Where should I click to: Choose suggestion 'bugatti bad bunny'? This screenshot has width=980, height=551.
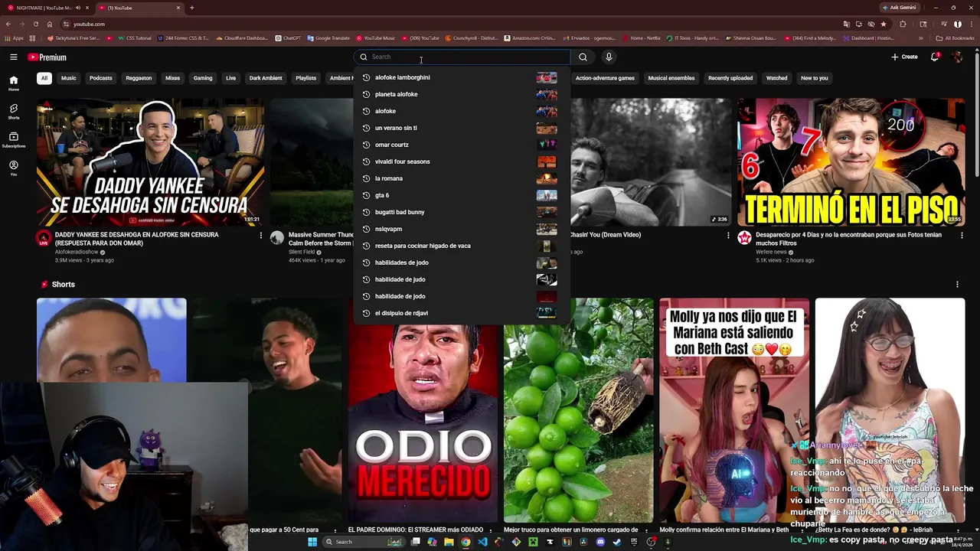coord(460,212)
